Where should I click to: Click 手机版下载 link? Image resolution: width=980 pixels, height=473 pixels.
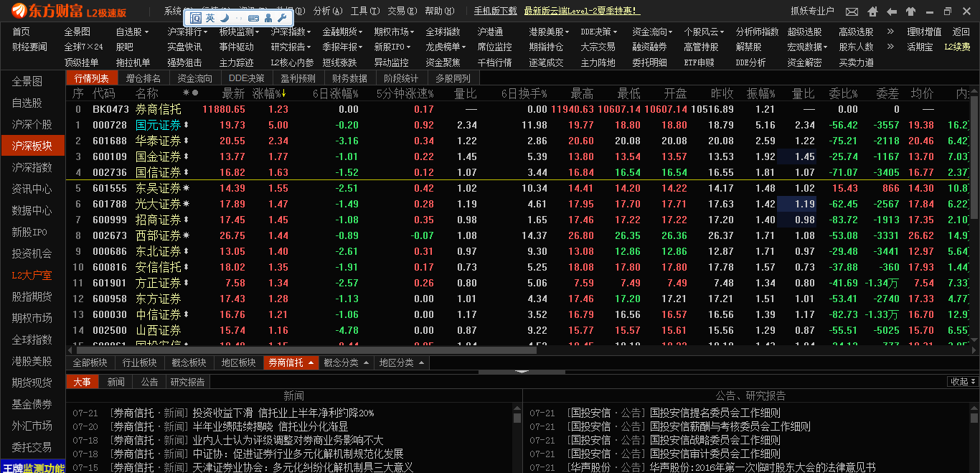tap(495, 11)
